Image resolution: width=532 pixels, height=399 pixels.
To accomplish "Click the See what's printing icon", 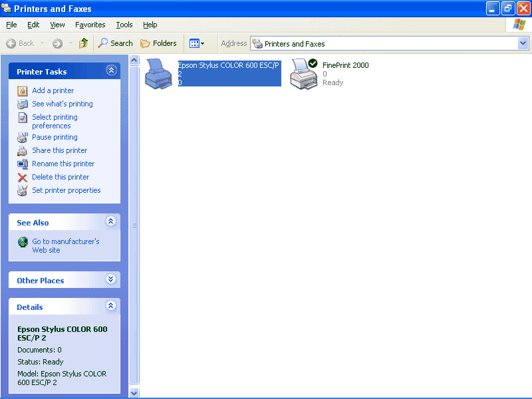I will coord(23,104).
